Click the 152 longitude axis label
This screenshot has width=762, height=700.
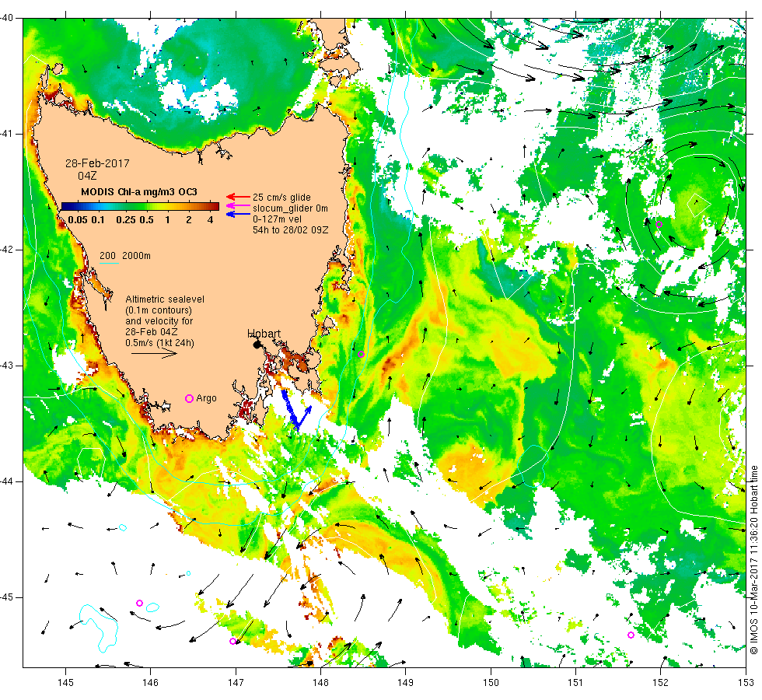click(660, 683)
